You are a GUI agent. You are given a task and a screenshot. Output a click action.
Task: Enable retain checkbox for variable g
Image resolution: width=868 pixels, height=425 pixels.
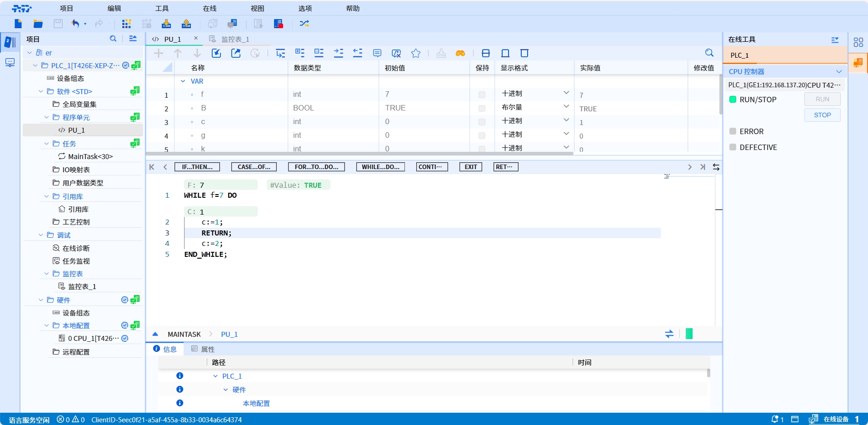click(x=482, y=135)
